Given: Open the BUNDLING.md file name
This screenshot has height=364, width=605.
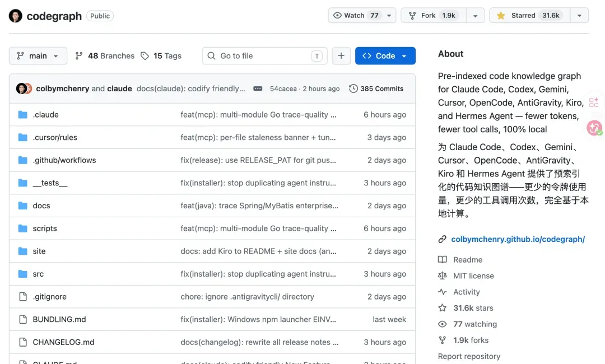Looking at the screenshot, I should pos(59,319).
